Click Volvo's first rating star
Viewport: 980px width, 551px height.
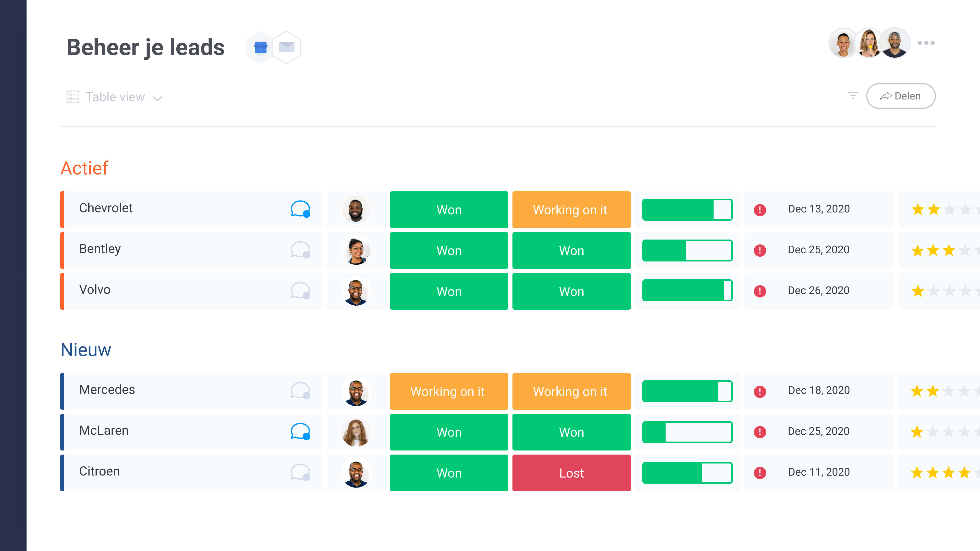tap(918, 291)
